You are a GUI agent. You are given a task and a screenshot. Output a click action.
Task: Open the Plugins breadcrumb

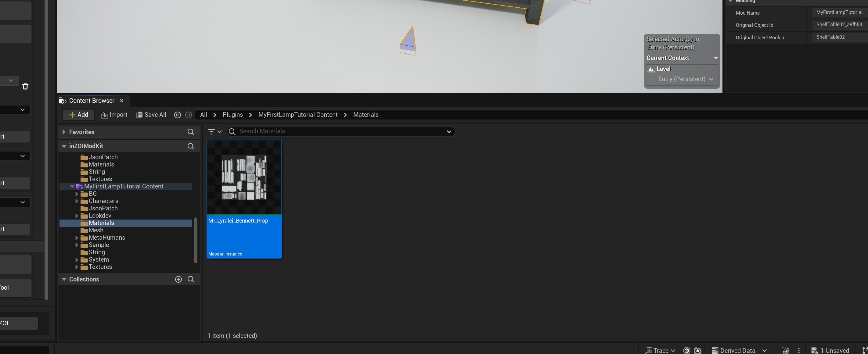pyautogui.click(x=232, y=115)
